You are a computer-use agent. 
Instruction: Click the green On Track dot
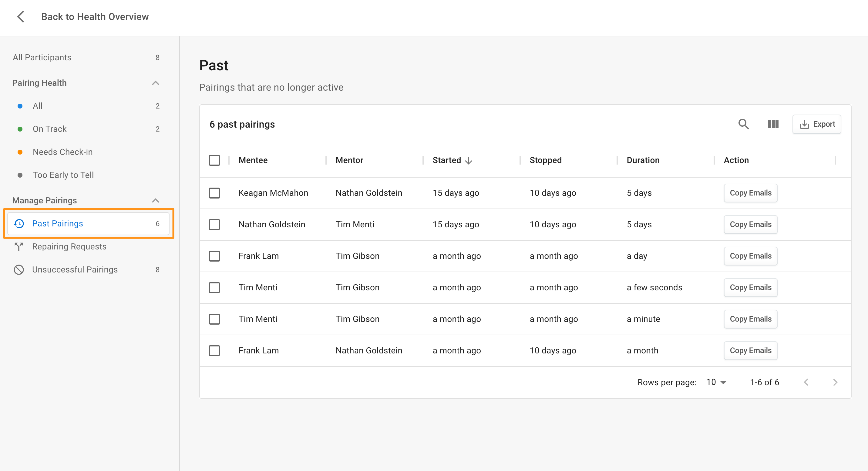[x=20, y=129]
